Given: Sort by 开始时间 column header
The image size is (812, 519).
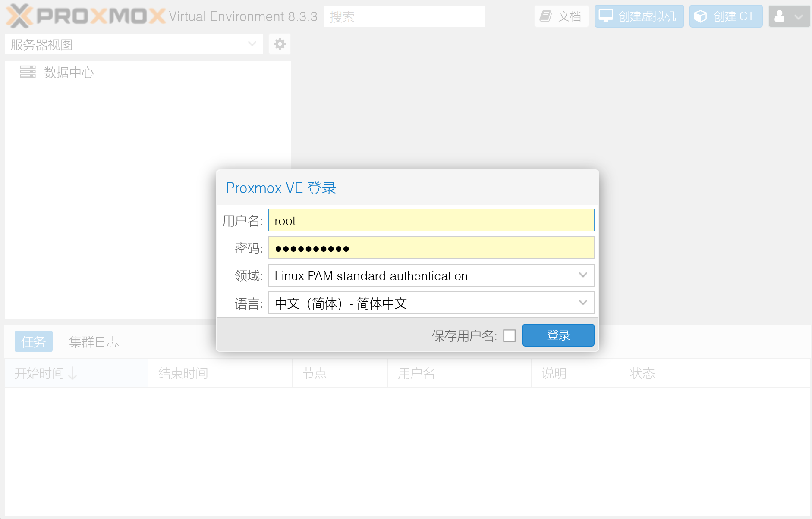Looking at the screenshot, I should click(x=76, y=373).
